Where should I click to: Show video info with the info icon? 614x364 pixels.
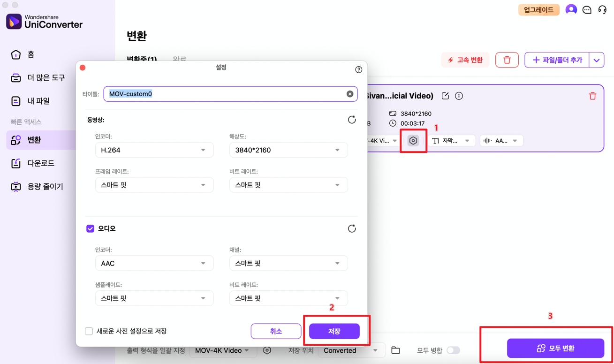pos(459,96)
